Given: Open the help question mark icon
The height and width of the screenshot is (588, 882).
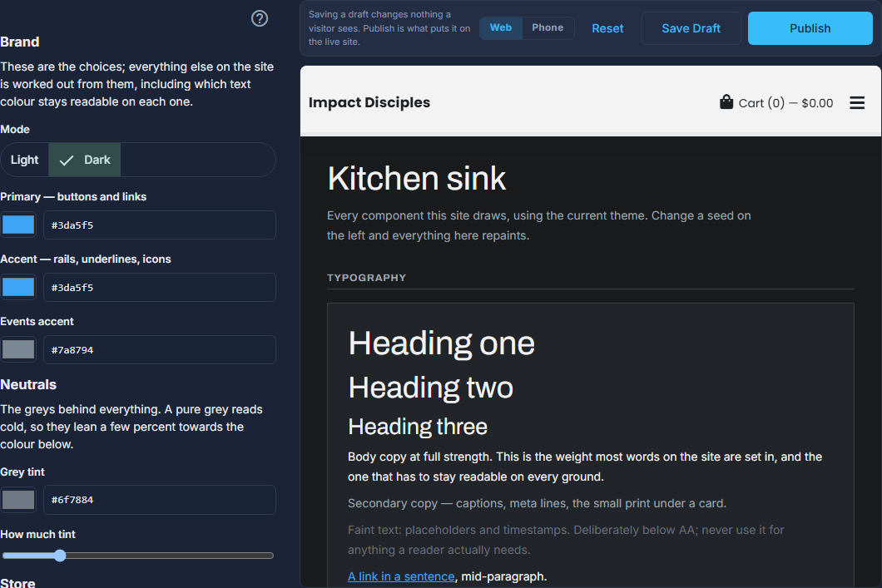Looking at the screenshot, I should coord(260,18).
